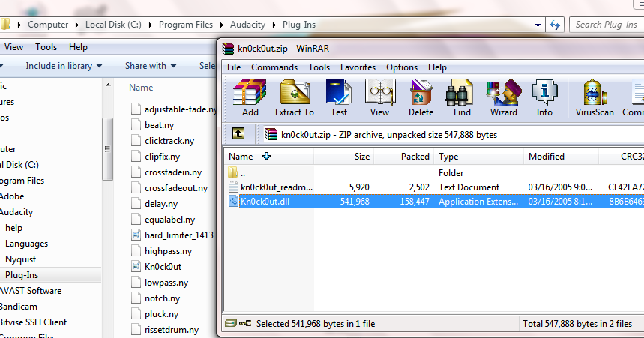Select crossfadeout.ny file

169,188
